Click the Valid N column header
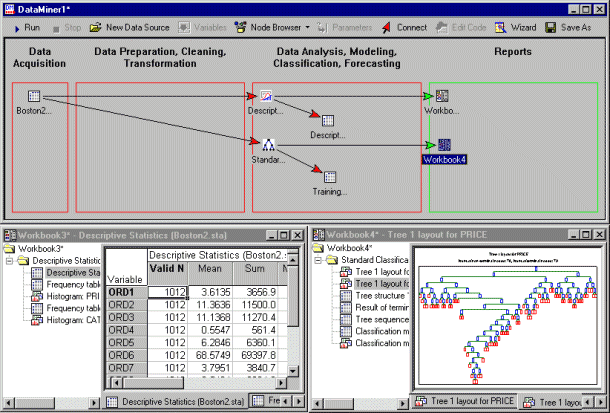 click(168, 273)
